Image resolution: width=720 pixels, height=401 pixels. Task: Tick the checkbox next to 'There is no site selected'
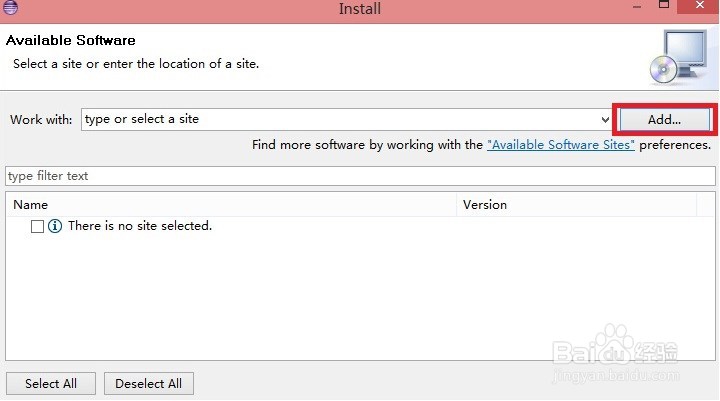38,226
